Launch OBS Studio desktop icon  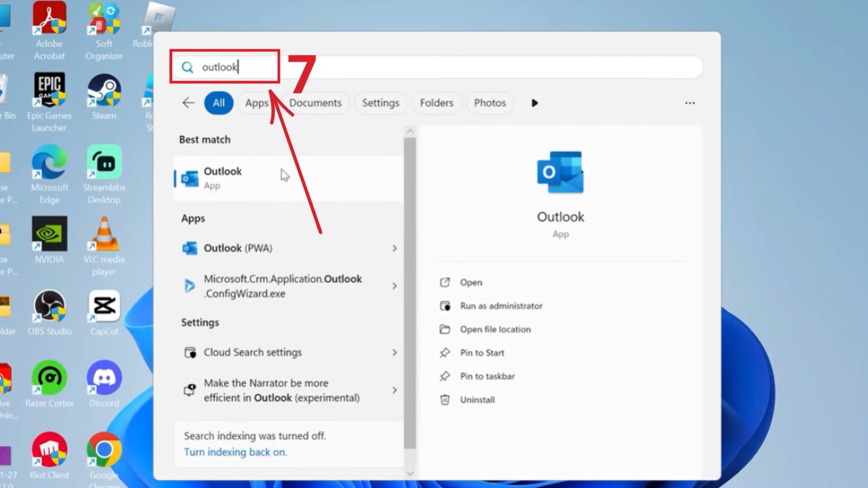49,312
